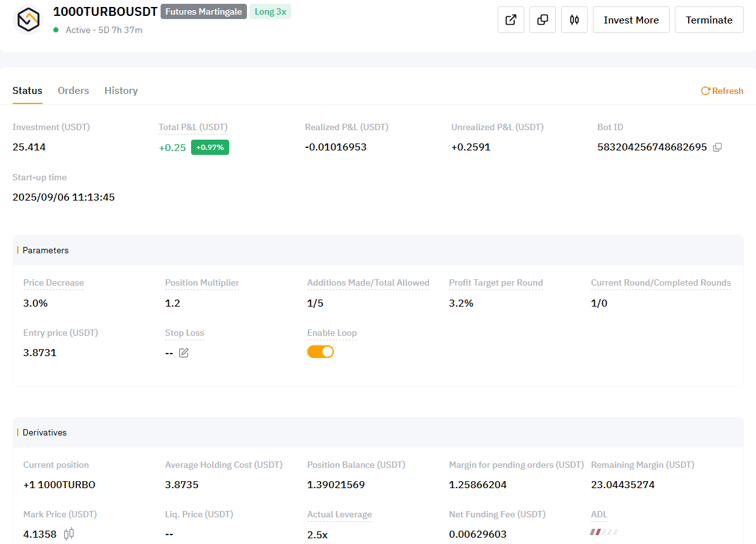The height and width of the screenshot is (544, 756).
Task: Click the 1000TURBOUSDT bot logo
Action: point(28,20)
